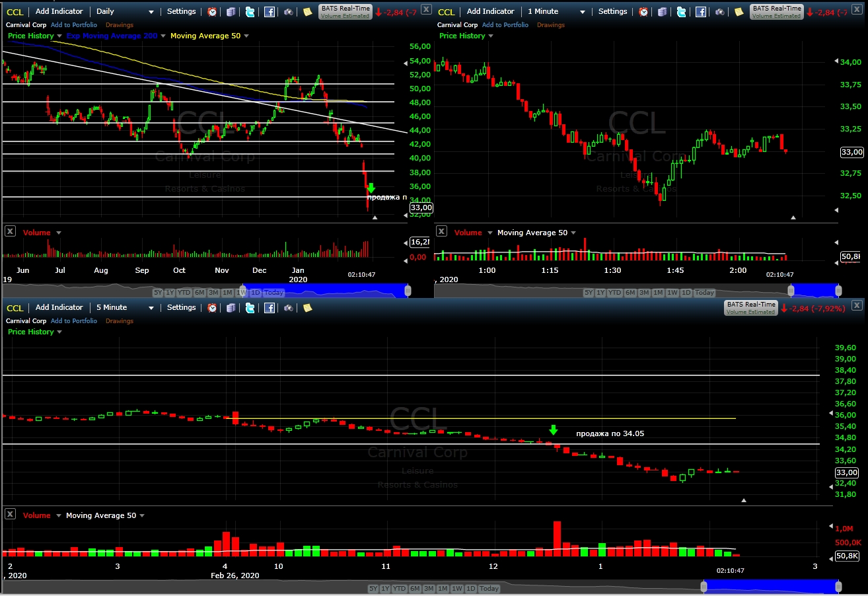
Task: Click Add to Portfolio link in 1 Minute chart
Action: coord(505,25)
